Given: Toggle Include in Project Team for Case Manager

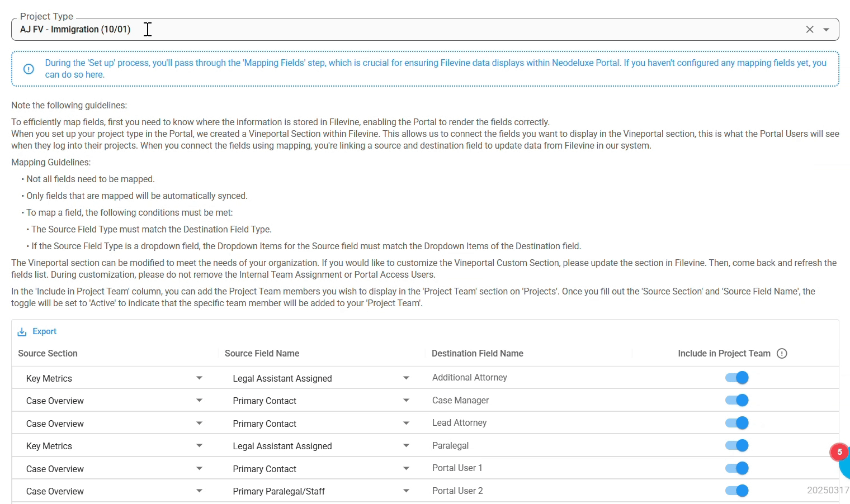Looking at the screenshot, I should click(x=736, y=400).
